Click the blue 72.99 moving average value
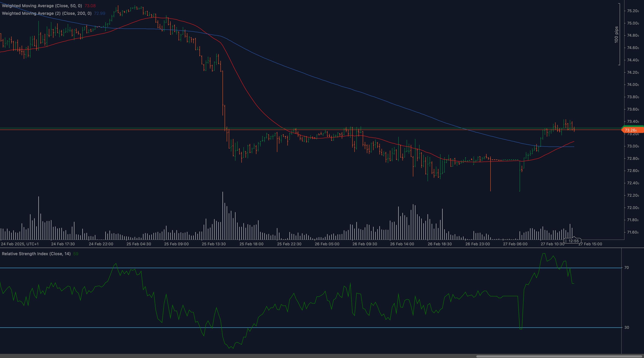The width and height of the screenshot is (644, 358). click(99, 13)
